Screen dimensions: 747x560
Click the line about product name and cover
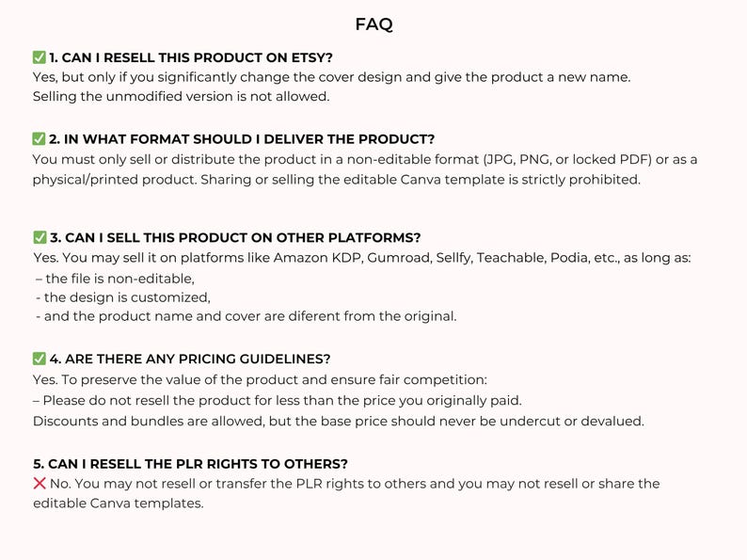point(246,316)
